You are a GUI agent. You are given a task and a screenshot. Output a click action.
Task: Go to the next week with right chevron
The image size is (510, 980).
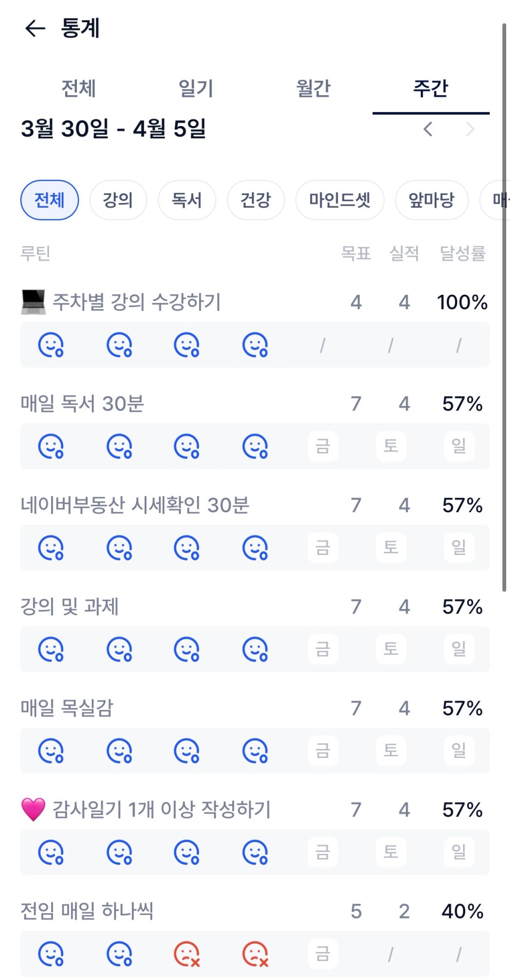click(x=470, y=129)
